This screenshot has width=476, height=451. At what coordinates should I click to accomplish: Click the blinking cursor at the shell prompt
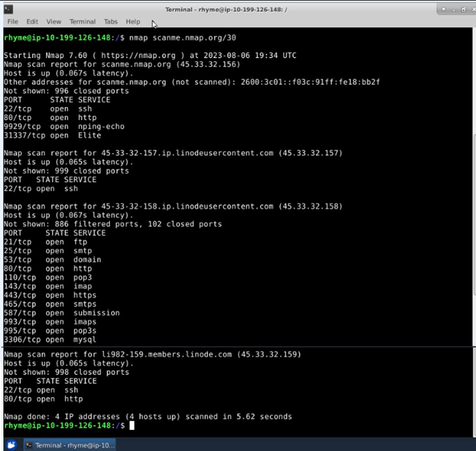coord(131,426)
